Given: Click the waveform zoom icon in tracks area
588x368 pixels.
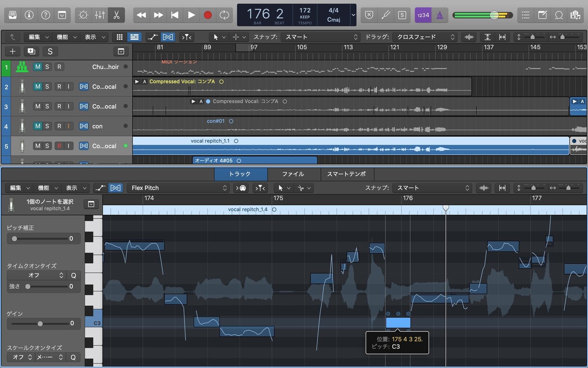Looking at the screenshot, I should 468,37.
